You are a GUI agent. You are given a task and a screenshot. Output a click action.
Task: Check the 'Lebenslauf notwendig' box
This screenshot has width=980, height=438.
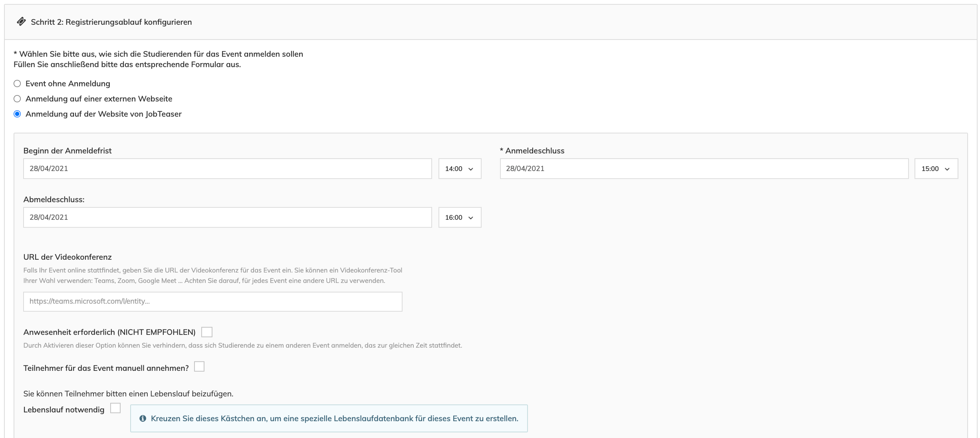(115, 408)
